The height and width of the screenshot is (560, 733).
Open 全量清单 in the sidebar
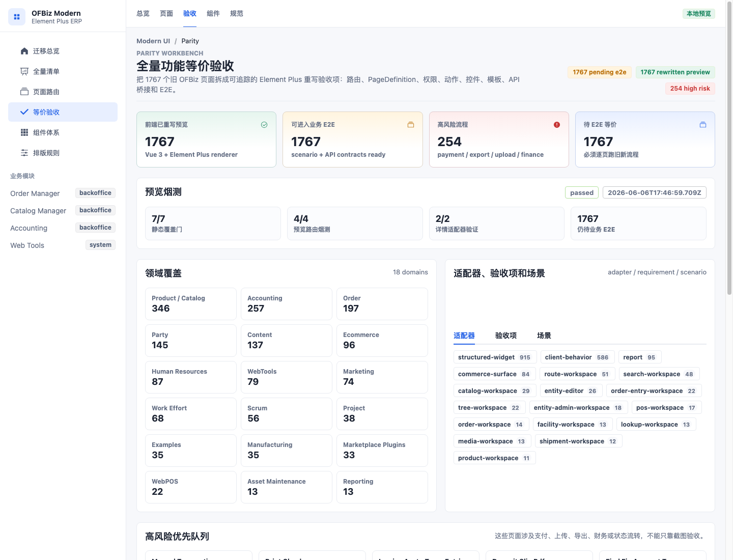(63, 71)
